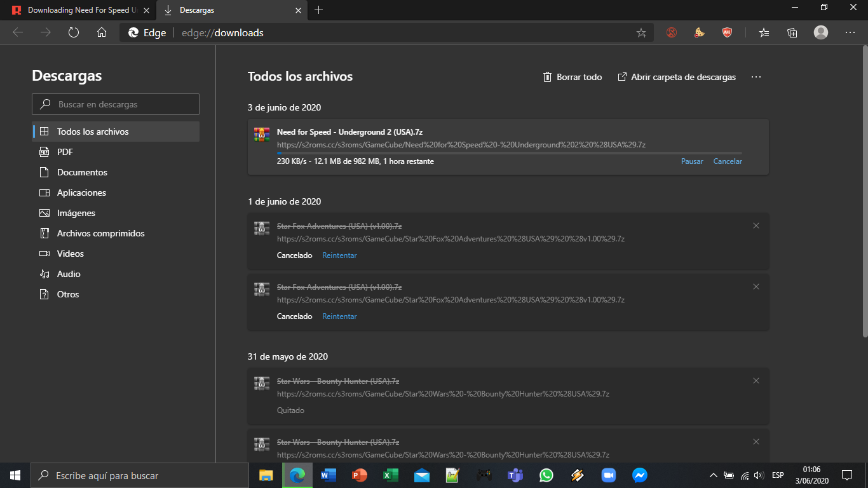Remove the second Star Fox Adventures entry
This screenshot has width=868, height=488.
pos(756,287)
